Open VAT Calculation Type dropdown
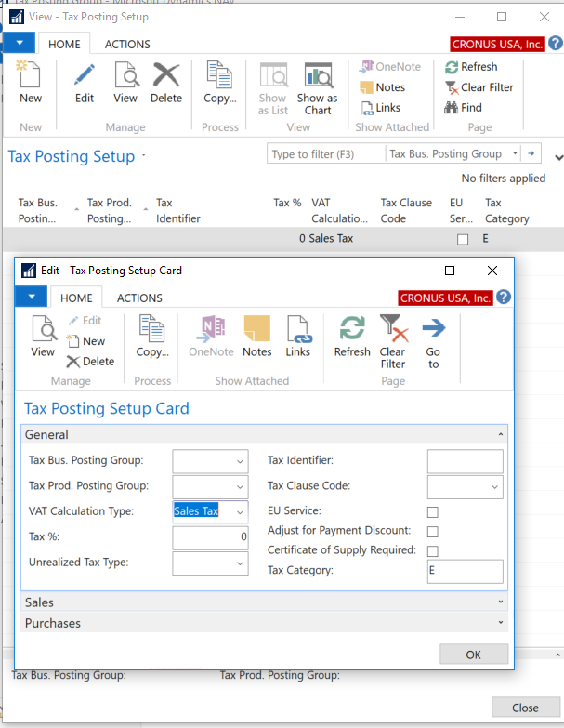Viewport: 564px width, 728px height. pos(240,512)
